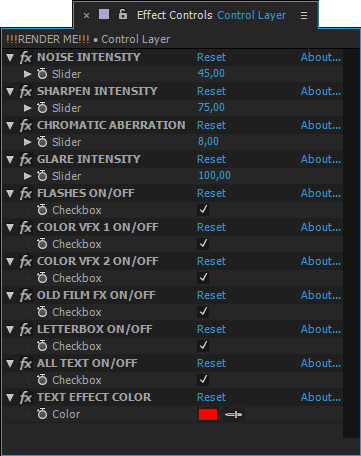Viewport: 361px width, 456px height.
Task: Disable the OLD FILM FX checkbox
Action: coord(203,312)
